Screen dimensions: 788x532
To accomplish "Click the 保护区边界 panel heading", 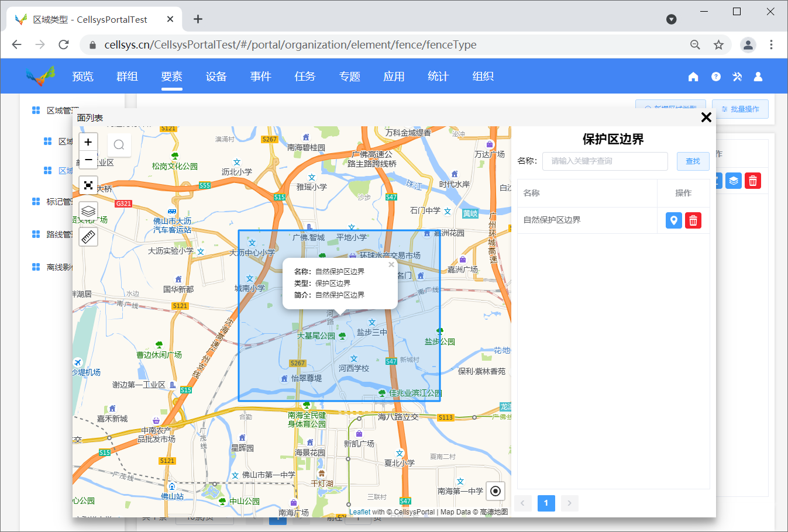I will click(x=613, y=139).
